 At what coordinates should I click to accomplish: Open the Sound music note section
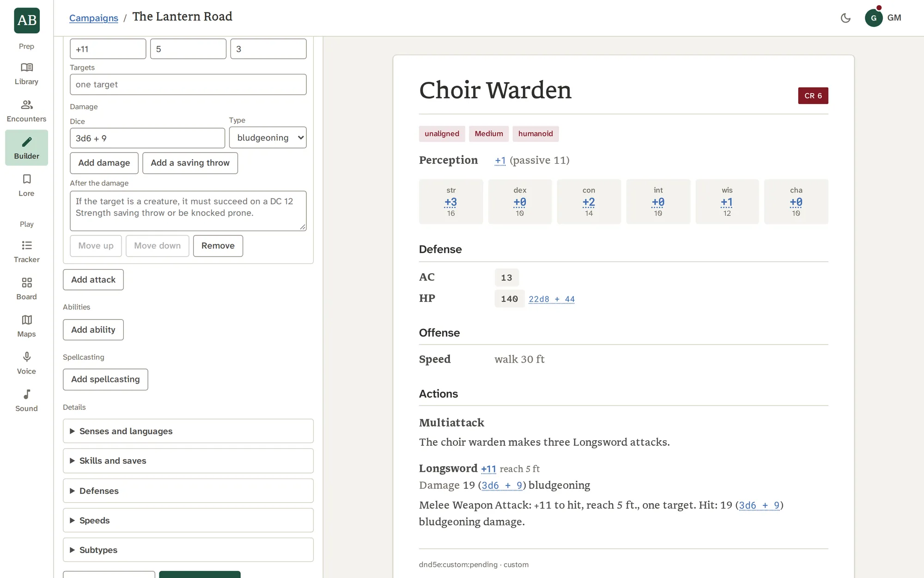(26, 400)
